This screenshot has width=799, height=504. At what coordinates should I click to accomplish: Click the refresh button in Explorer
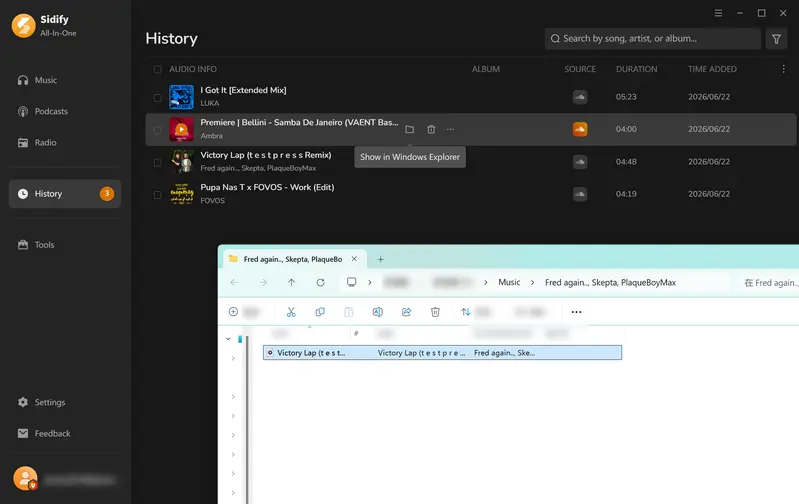coord(321,282)
